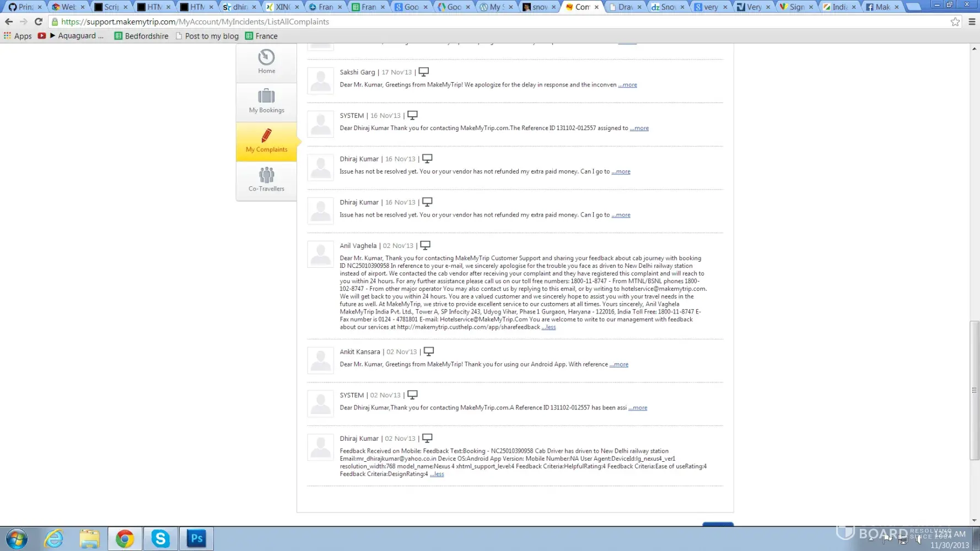Viewport: 980px width, 551px height.
Task: Select the My Complaints pencil icon
Action: click(x=266, y=136)
